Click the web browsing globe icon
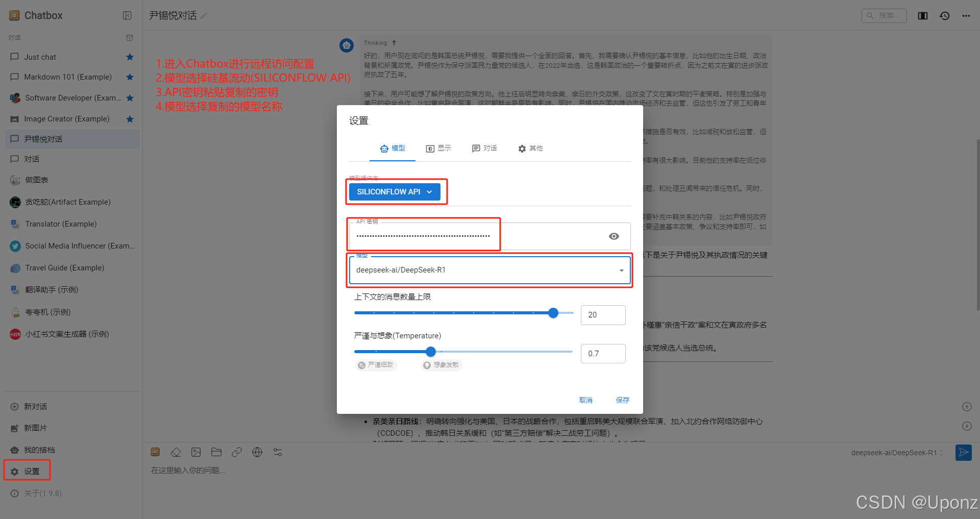 pos(257,452)
